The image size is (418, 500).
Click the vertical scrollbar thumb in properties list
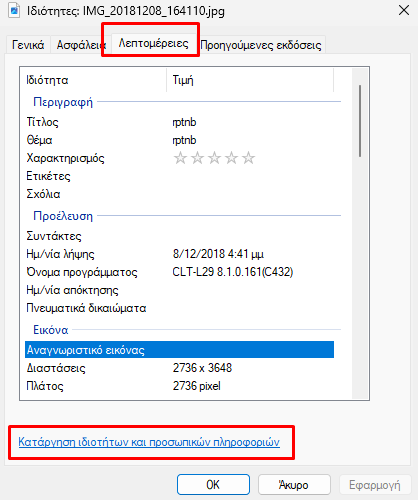coord(360,121)
